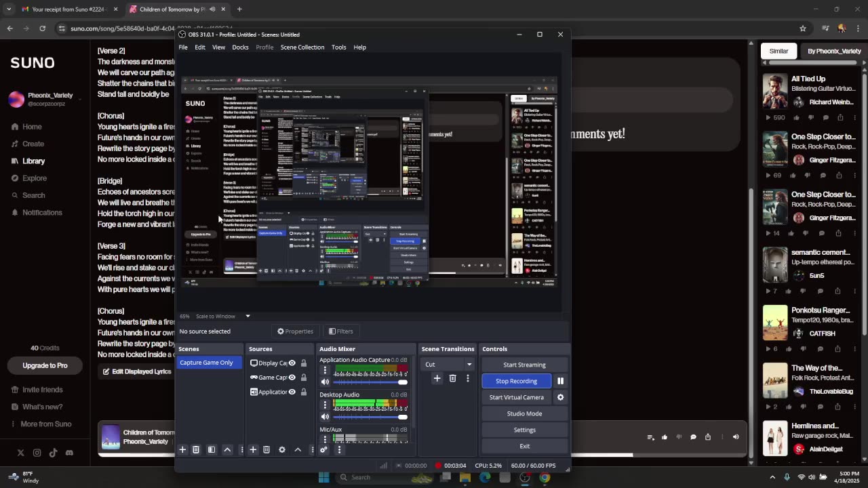Open Desktop Audio options dots

pos(325,405)
